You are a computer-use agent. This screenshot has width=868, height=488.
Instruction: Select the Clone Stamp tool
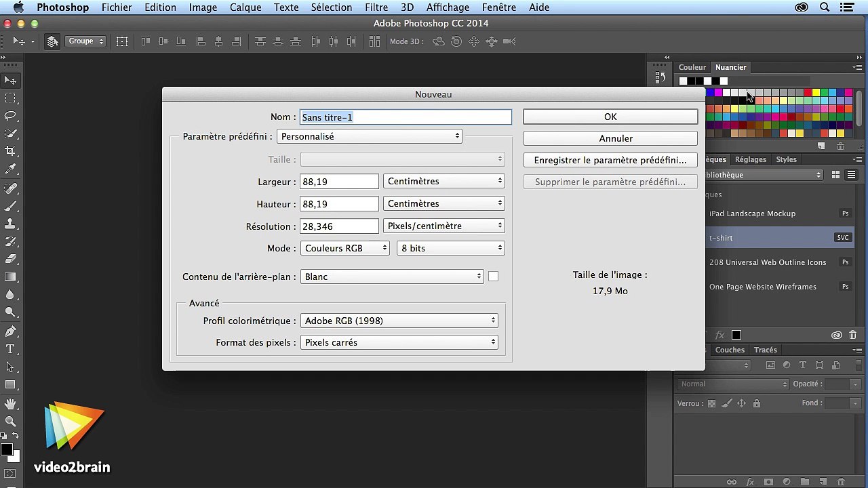tap(10, 223)
